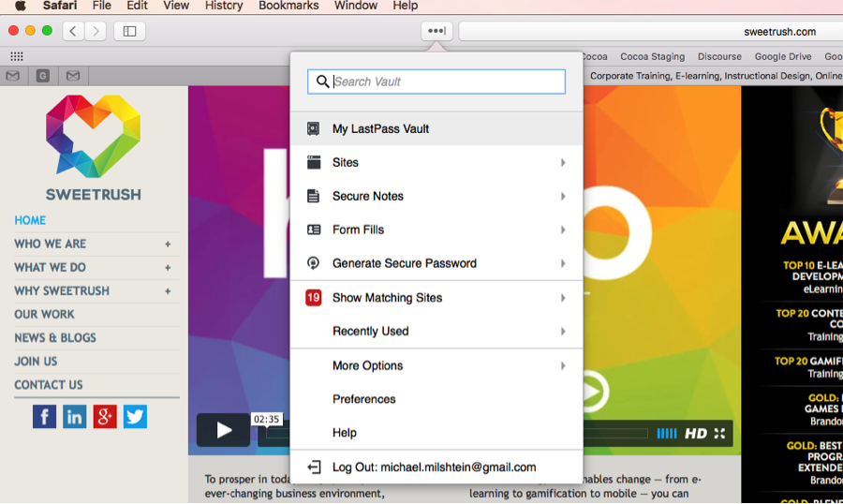
Task: Open Cocoa Staging bookmark
Action: click(x=653, y=56)
